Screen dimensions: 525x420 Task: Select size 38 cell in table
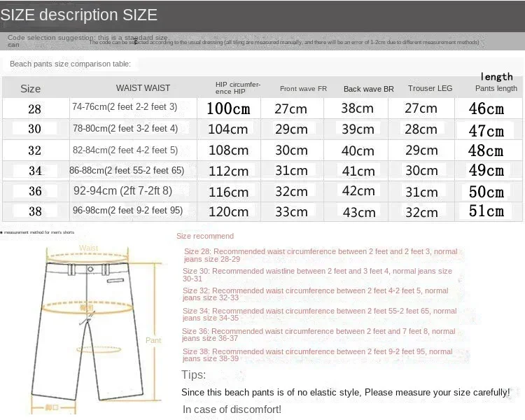35,211
